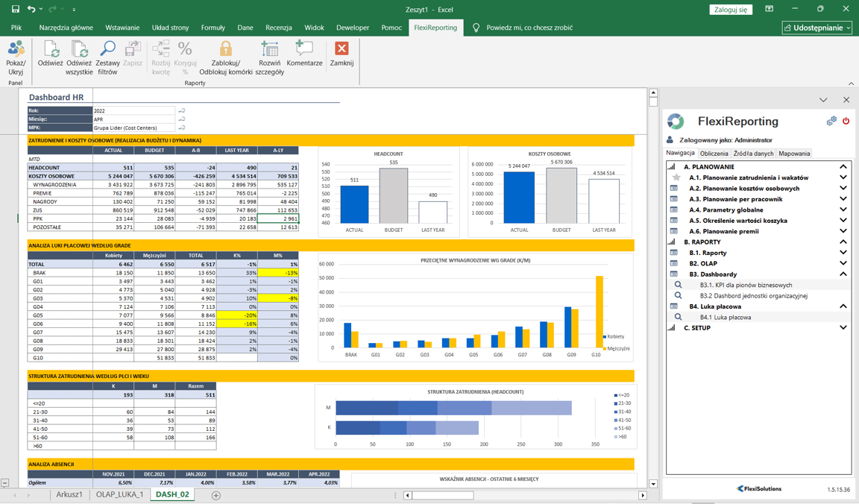Image resolution: width=859 pixels, height=504 pixels.
Task: Click the horizontal scrollbar thumb
Action: point(443,495)
